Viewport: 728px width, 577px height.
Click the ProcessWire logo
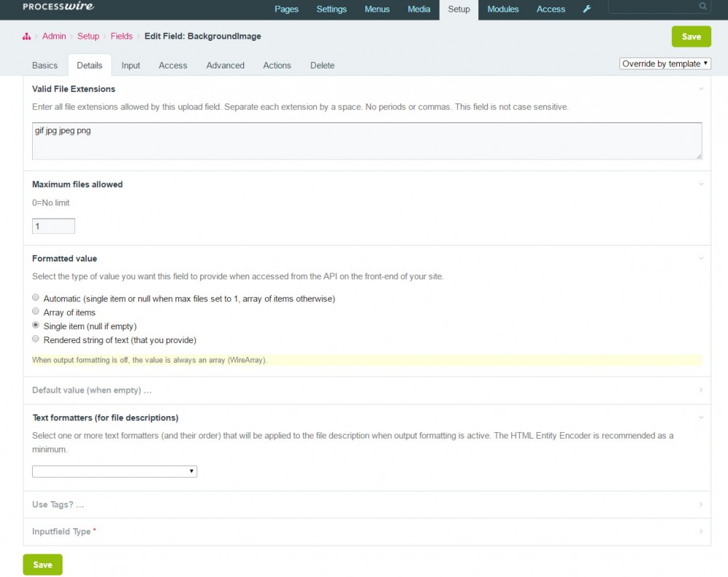pos(58,7)
